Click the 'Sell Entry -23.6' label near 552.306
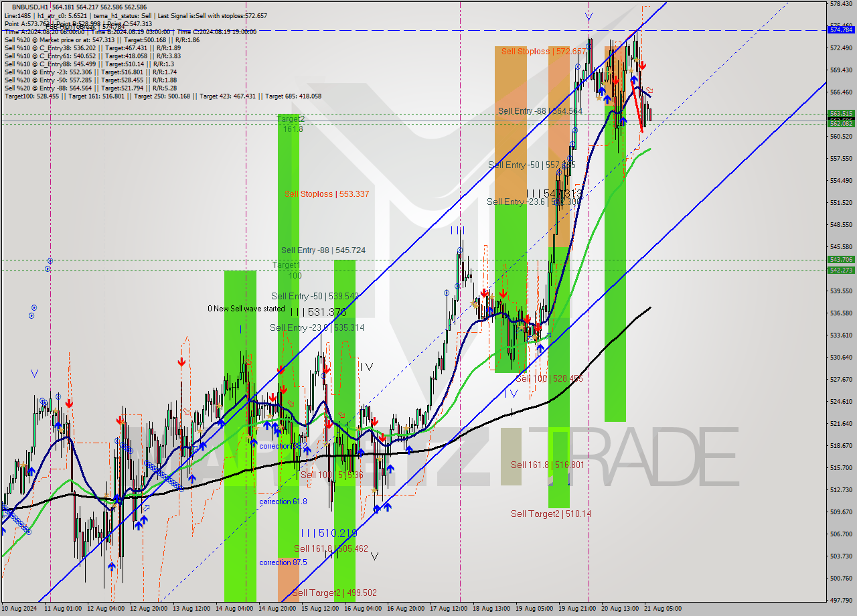 (534, 202)
